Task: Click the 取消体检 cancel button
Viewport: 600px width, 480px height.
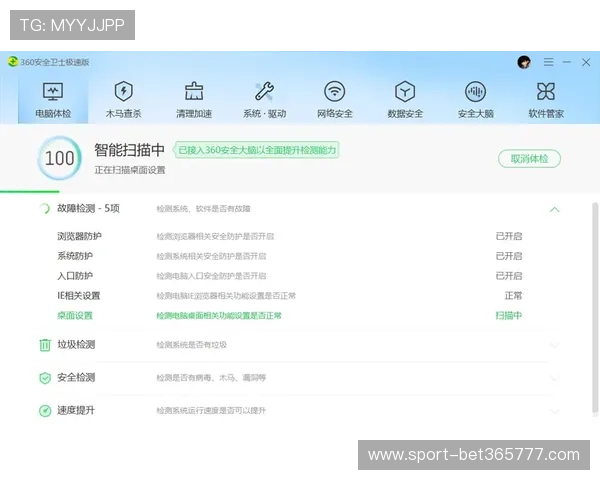Action: [529, 158]
